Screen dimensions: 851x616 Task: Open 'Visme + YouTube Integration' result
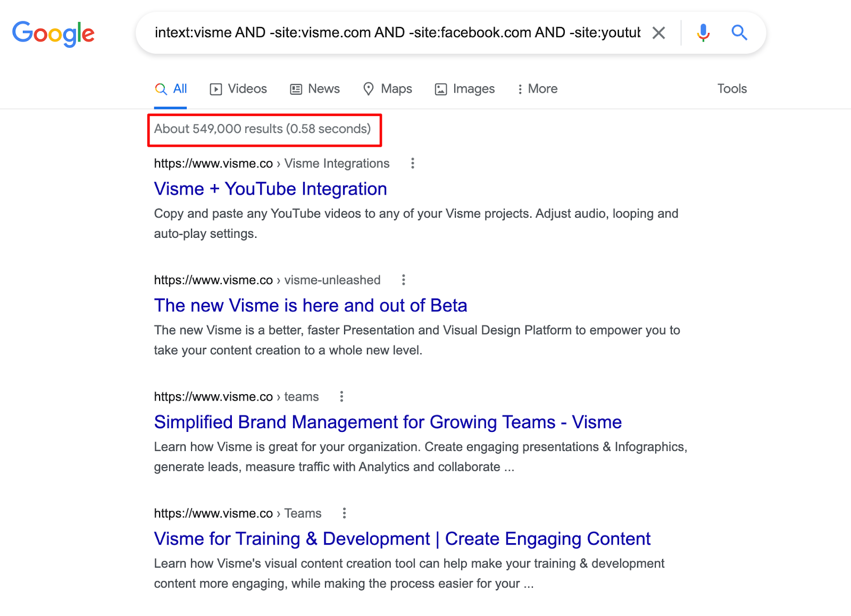click(270, 189)
